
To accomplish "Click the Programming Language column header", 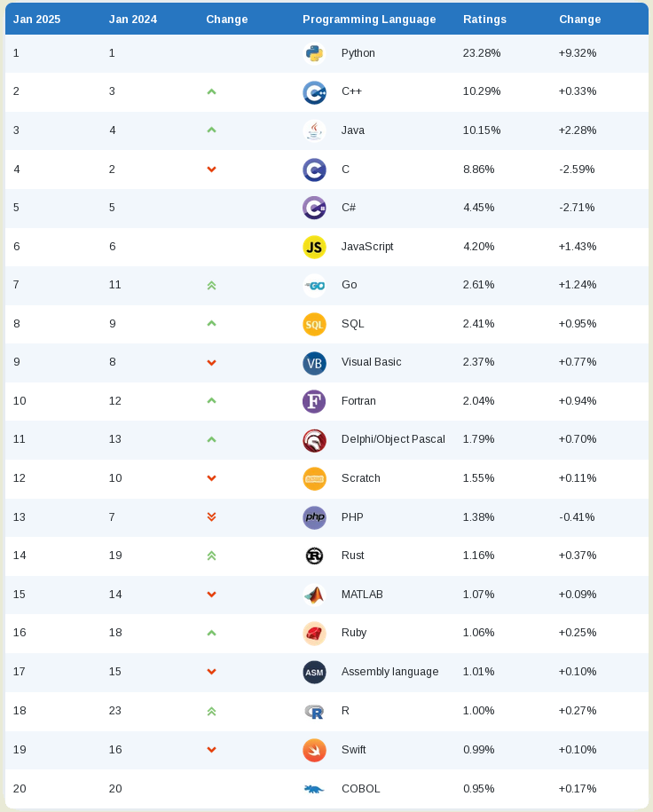I will (369, 20).
